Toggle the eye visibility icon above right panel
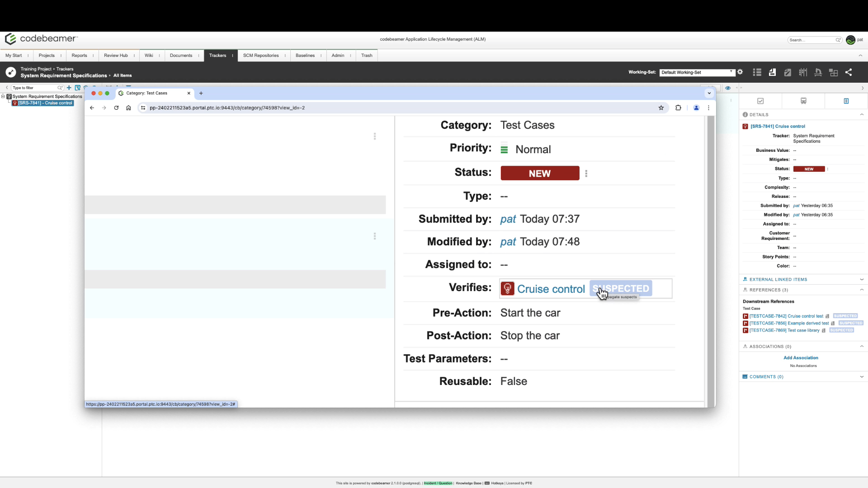The image size is (868, 488). tap(728, 88)
